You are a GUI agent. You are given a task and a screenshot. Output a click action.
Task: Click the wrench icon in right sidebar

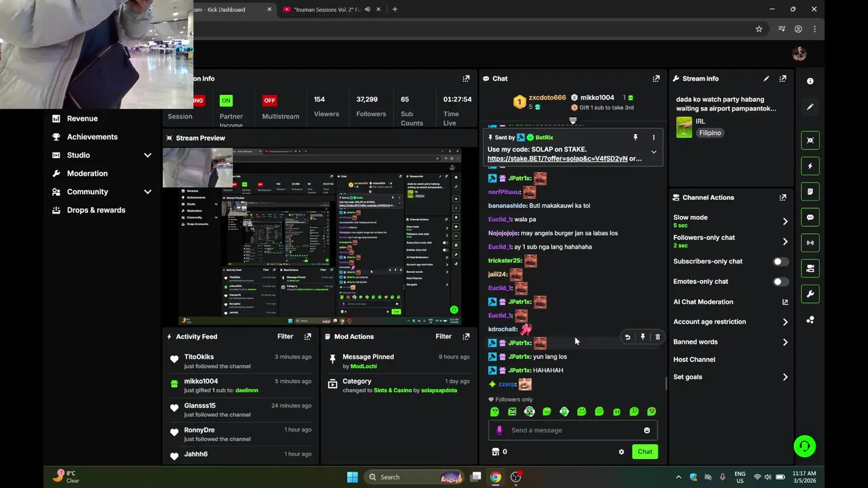click(x=810, y=294)
